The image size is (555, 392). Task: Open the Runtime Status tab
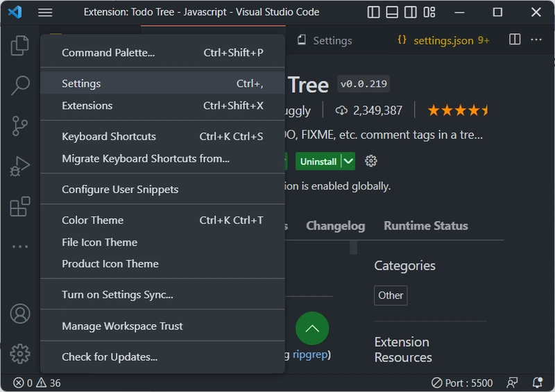pyautogui.click(x=426, y=225)
